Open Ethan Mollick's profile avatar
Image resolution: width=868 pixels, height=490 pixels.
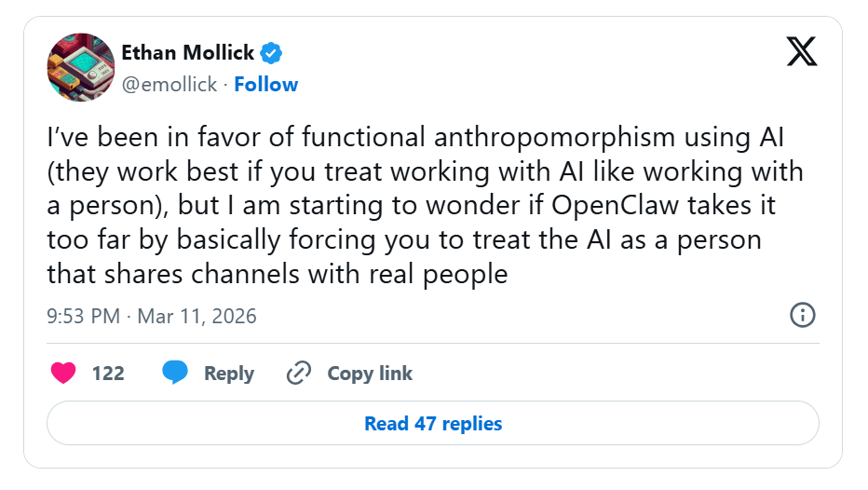[x=80, y=67]
